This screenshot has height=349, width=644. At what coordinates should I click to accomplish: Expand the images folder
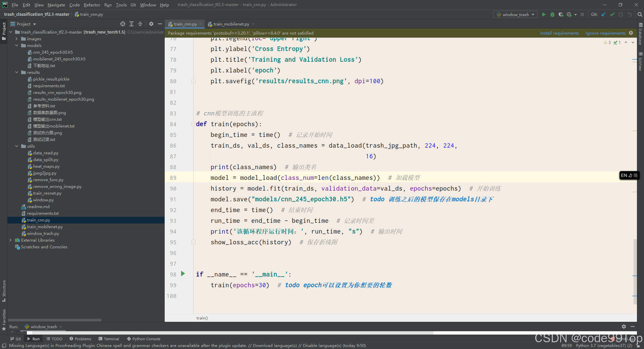(x=16, y=39)
